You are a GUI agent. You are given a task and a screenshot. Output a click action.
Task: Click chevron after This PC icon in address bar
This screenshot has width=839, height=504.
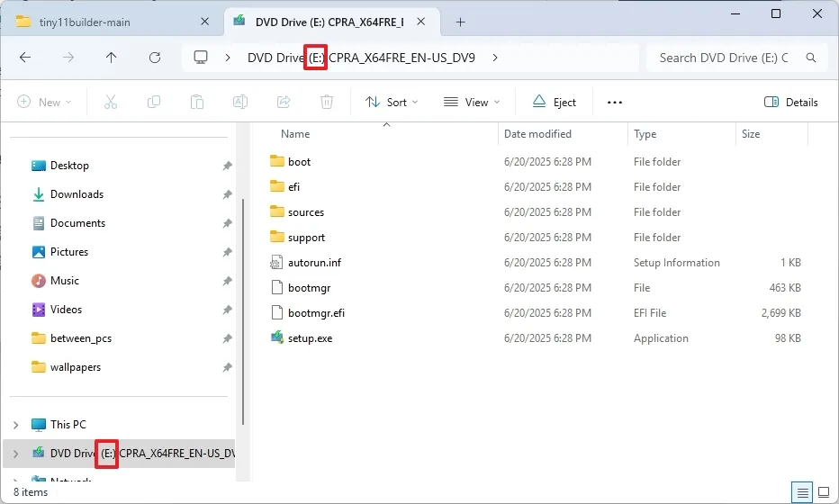[228, 58]
